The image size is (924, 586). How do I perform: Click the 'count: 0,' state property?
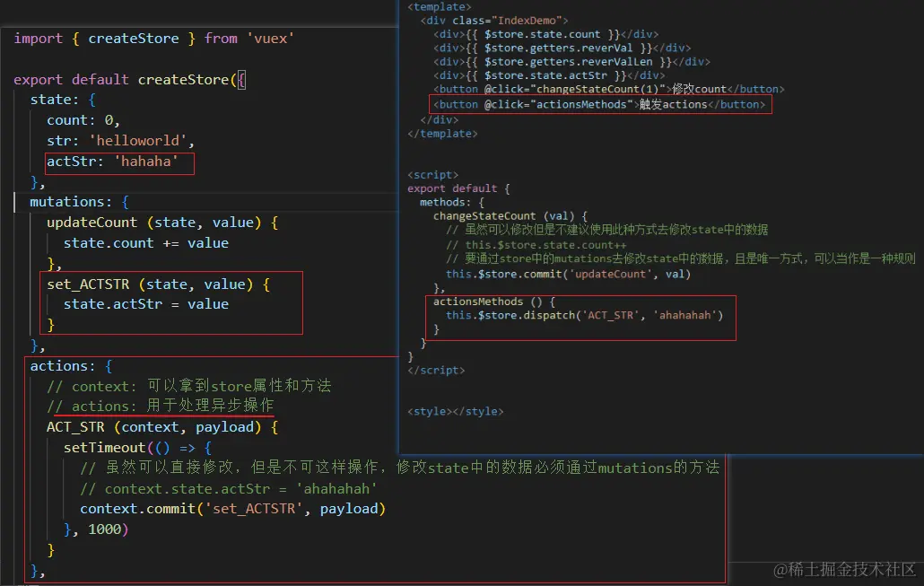pyautogui.click(x=83, y=120)
